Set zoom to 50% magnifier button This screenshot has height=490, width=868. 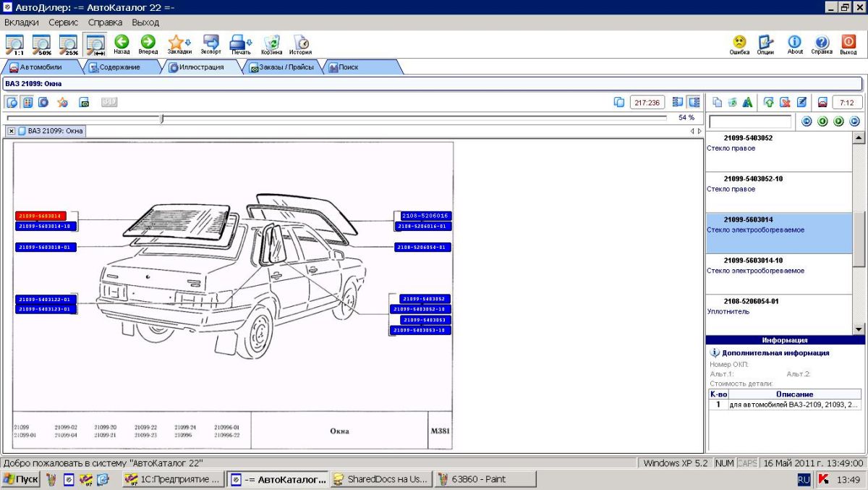pos(41,45)
